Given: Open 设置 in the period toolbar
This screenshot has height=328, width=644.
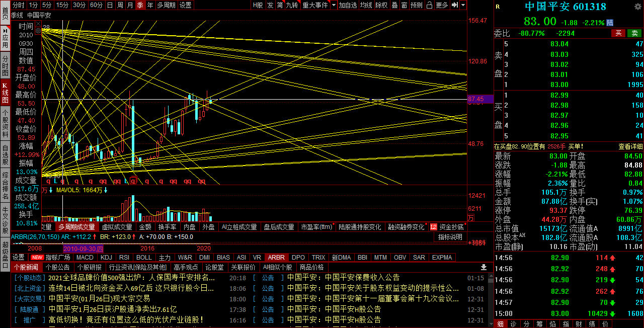Looking at the screenshot, I should (186, 5).
